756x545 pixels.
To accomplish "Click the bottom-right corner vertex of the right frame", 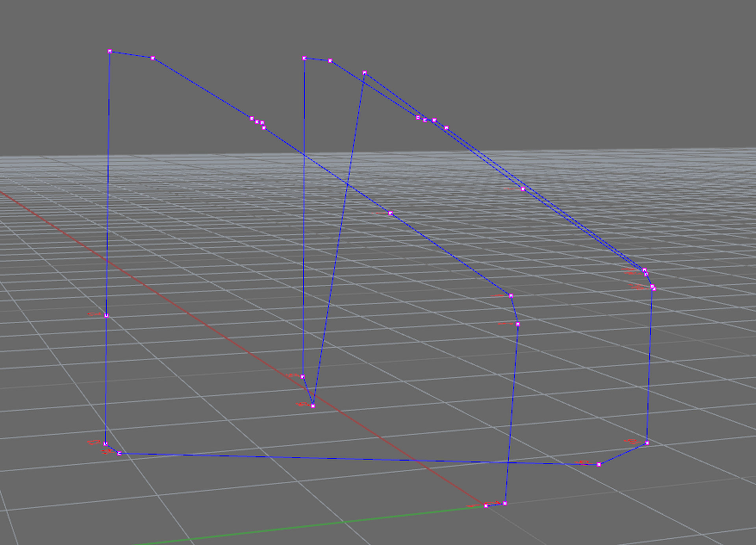I will point(647,443).
